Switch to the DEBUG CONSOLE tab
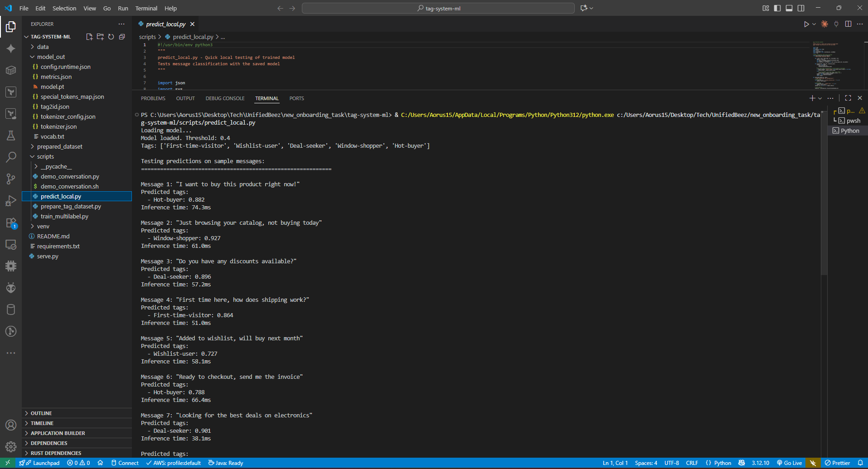Image resolution: width=868 pixels, height=469 pixels. [225, 98]
